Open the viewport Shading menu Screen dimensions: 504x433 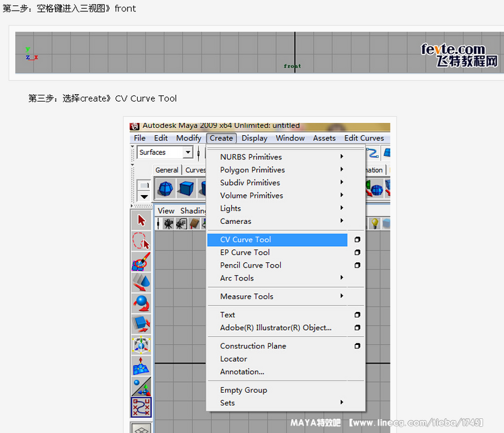click(193, 211)
